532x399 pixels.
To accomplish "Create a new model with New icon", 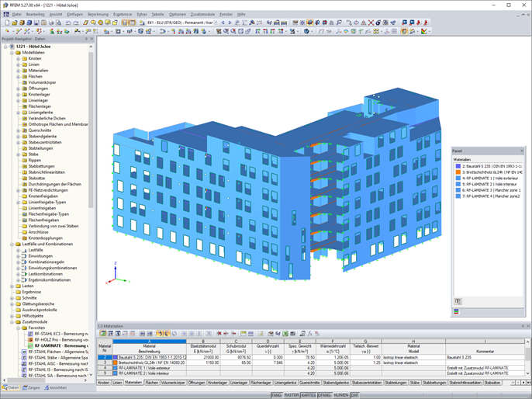I will [x=7, y=23].
